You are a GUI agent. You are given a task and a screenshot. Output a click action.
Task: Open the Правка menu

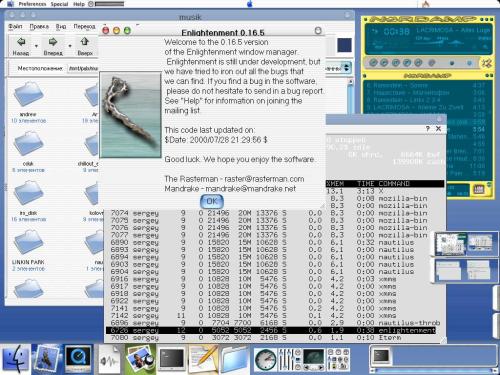[x=39, y=26]
